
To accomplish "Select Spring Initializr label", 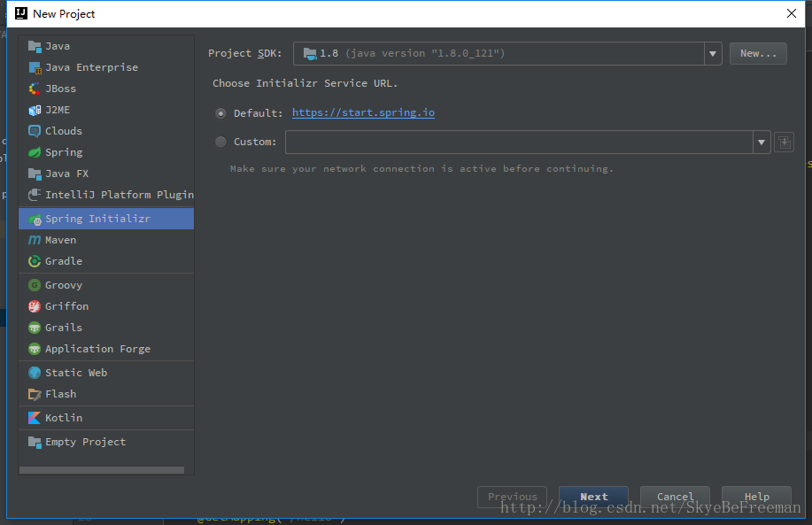I will tap(98, 219).
